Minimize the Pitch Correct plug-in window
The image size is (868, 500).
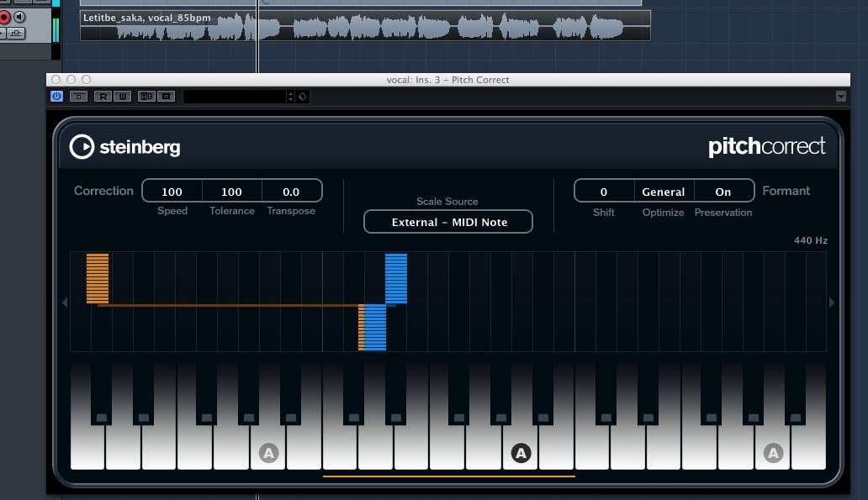coord(71,80)
